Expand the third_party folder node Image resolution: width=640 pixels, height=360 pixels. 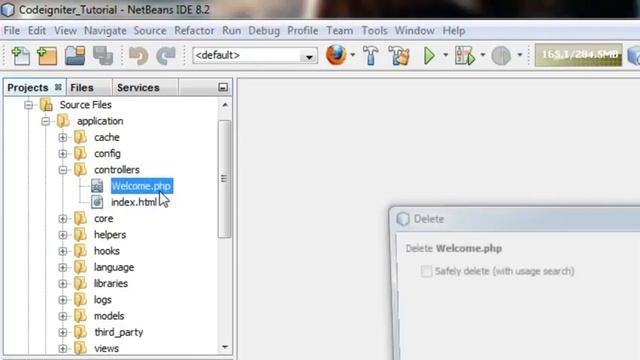click(62, 332)
